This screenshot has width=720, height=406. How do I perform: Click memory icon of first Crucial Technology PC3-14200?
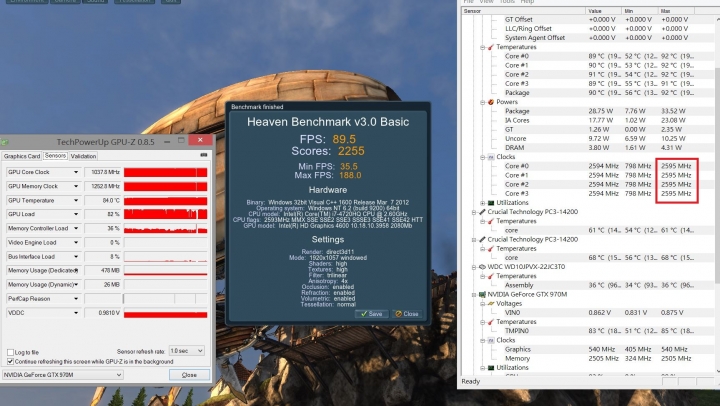pos(482,212)
